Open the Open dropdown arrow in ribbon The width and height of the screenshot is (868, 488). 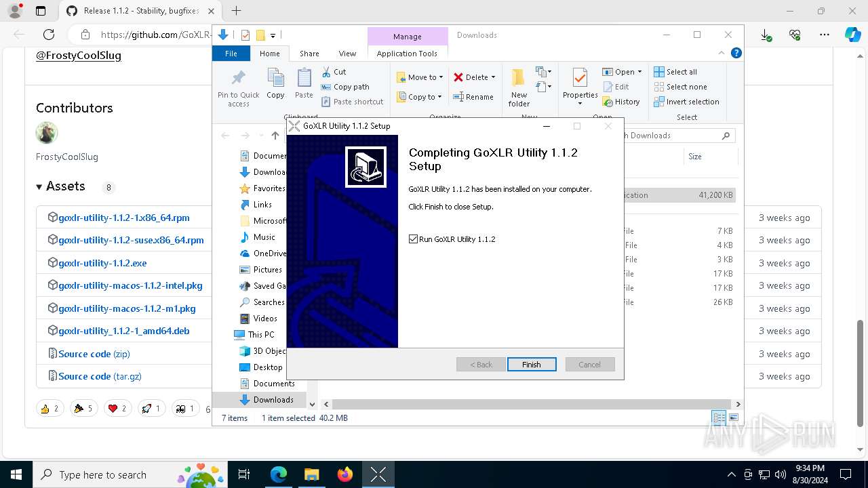[x=639, y=72]
